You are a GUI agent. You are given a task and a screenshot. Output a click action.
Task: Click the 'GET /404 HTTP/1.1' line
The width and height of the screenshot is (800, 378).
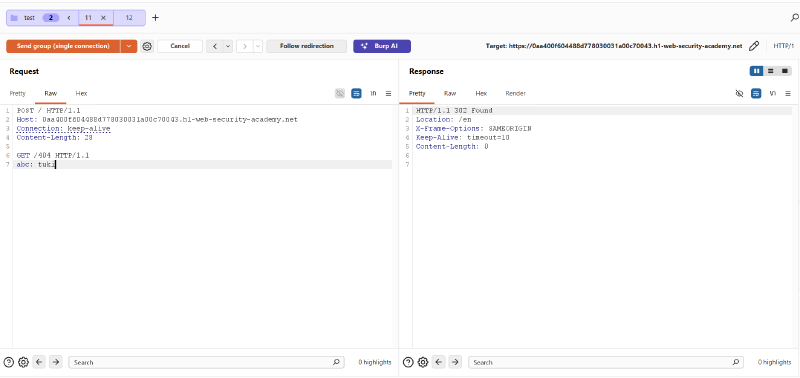(x=53, y=156)
